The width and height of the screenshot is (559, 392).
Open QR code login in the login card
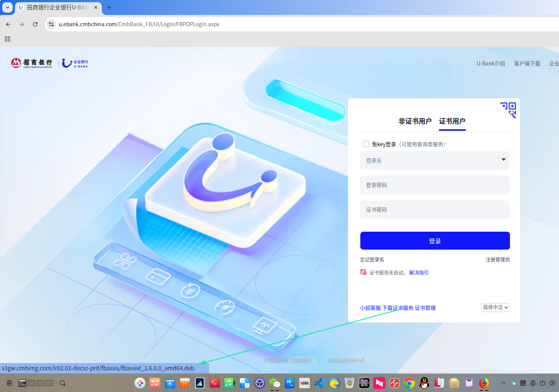click(x=508, y=110)
